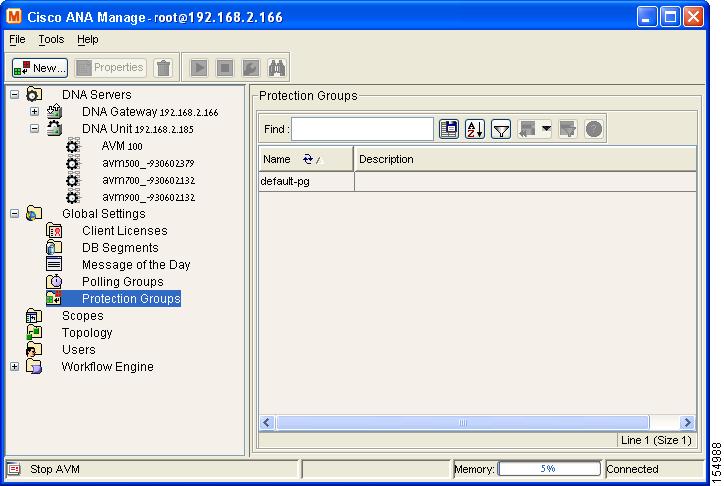Screen dimensions: 724x486
Task: Expand the Workflow Engine tree node
Action: [x=15, y=366]
